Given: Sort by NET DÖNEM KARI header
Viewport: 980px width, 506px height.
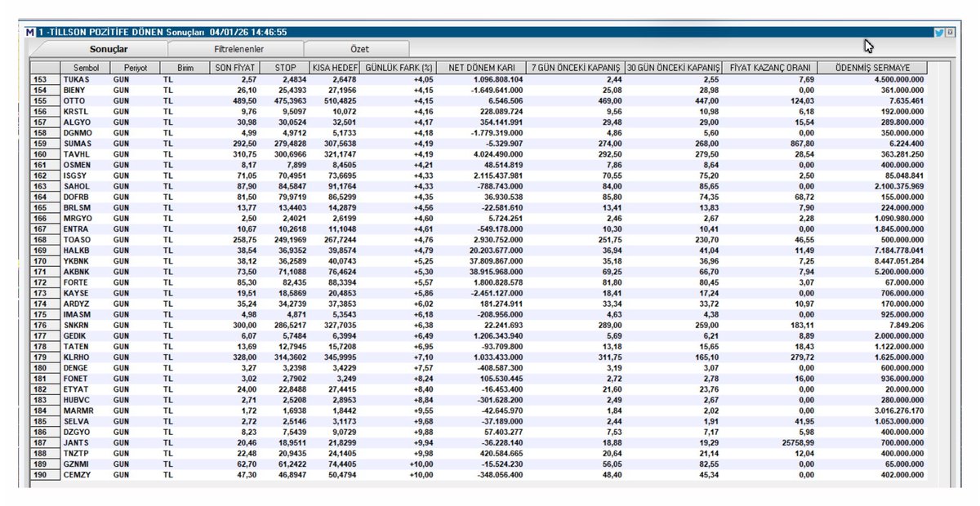Looking at the screenshot, I should pyautogui.click(x=481, y=68).
